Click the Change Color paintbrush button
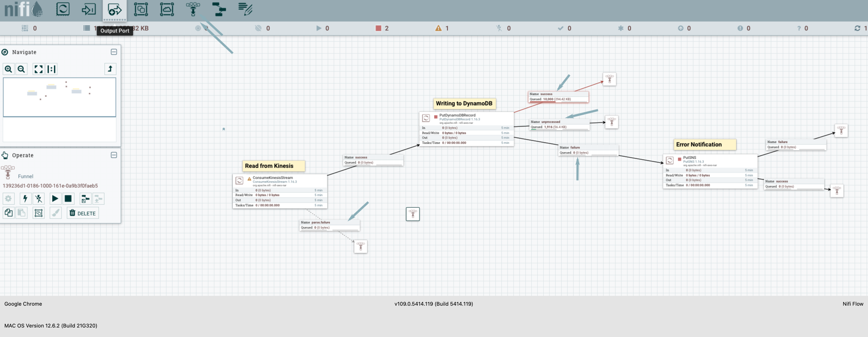Image resolution: width=868 pixels, height=337 pixels. point(56,213)
